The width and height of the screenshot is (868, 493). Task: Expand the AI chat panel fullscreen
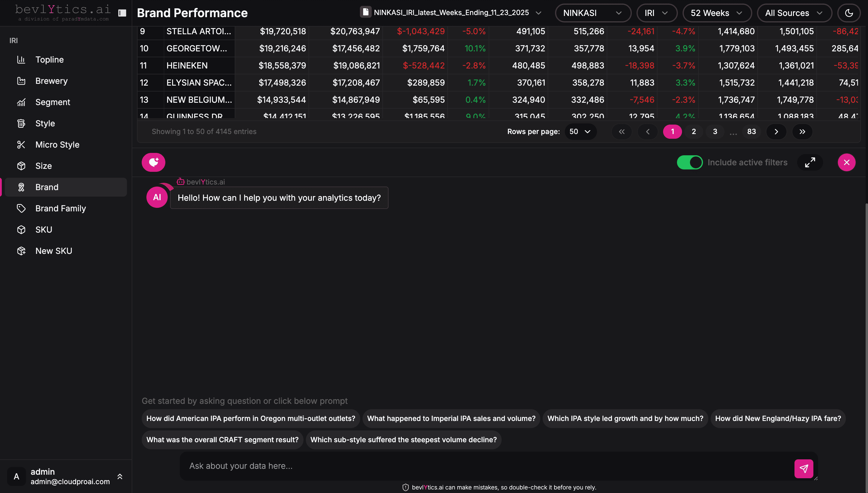pos(810,163)
